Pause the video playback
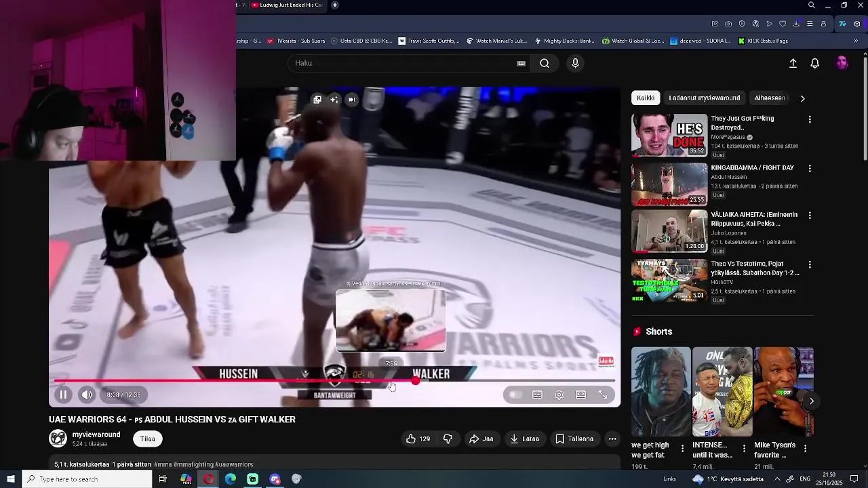Viewport: 868px width, 488px height. (63, 394)
